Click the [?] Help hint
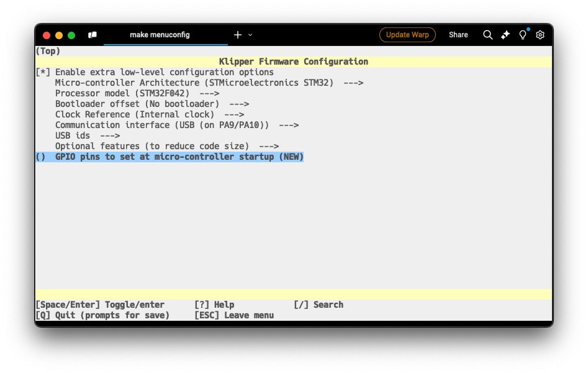 tap(214, 305)
